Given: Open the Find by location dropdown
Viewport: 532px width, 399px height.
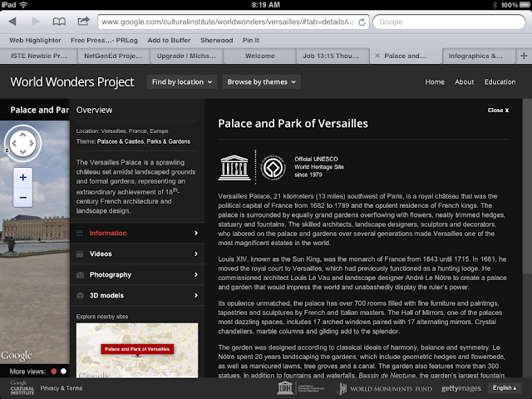Looking at the screenshot, I should [x=182, y=81].
